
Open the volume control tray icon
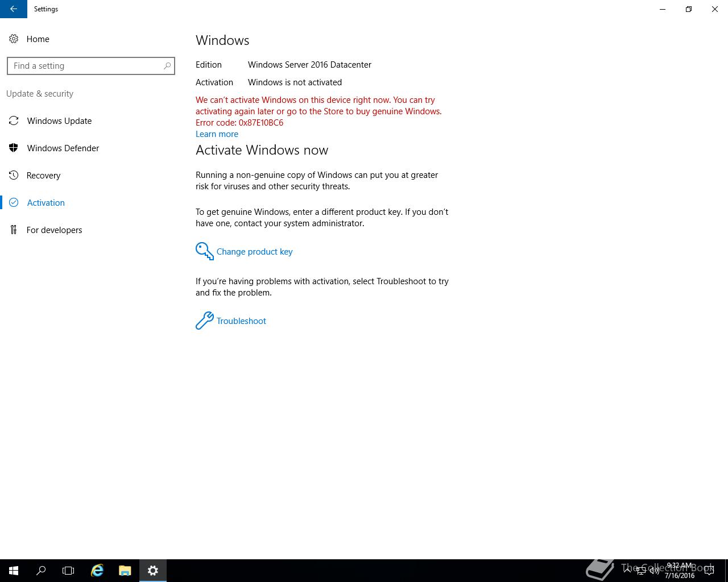click(654, 571)
